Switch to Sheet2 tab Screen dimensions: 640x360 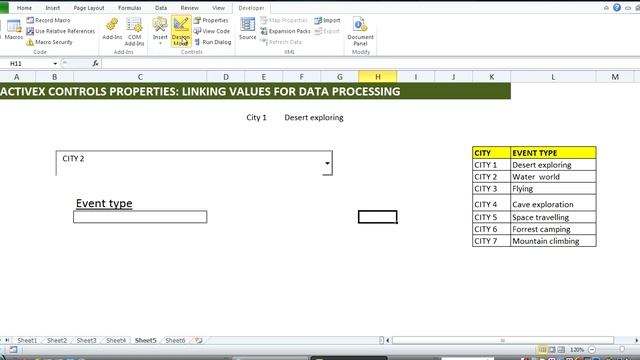pos(57,340)
